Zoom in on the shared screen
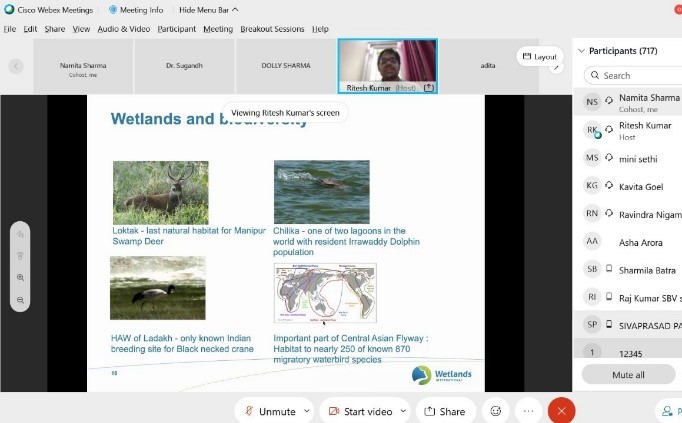682x423 pixels. pyautogui.click(x=20, y=278)
